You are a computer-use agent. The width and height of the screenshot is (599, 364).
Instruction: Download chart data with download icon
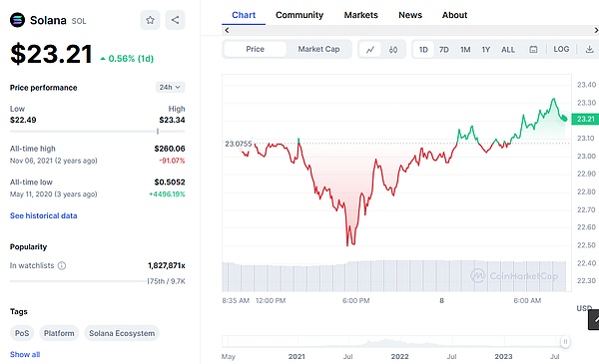coord(589,49)
